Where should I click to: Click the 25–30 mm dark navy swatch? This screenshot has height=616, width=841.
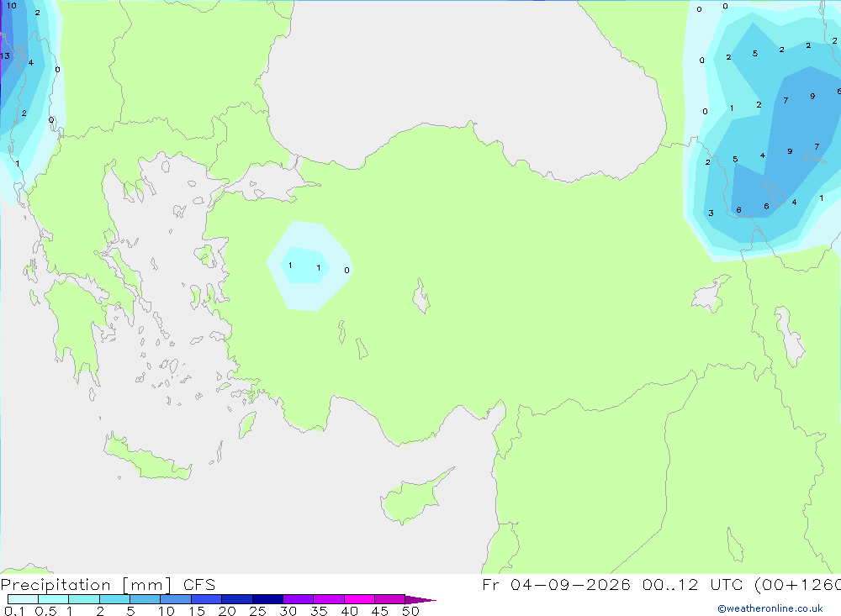[267, 599]
